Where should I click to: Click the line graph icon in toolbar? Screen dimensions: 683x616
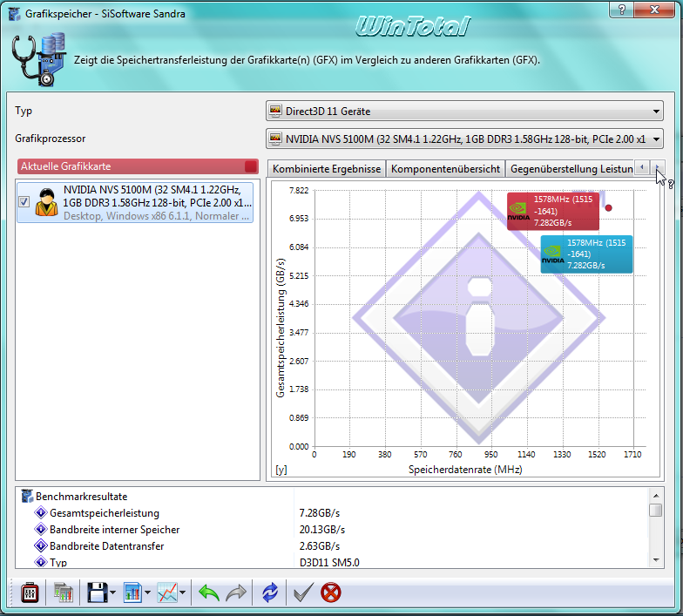coord(167,592)
